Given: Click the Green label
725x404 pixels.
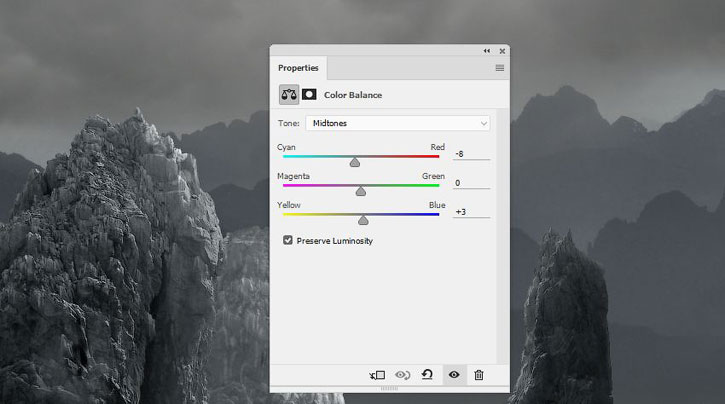Looking at the screenshot, I should tap(433, 176).
